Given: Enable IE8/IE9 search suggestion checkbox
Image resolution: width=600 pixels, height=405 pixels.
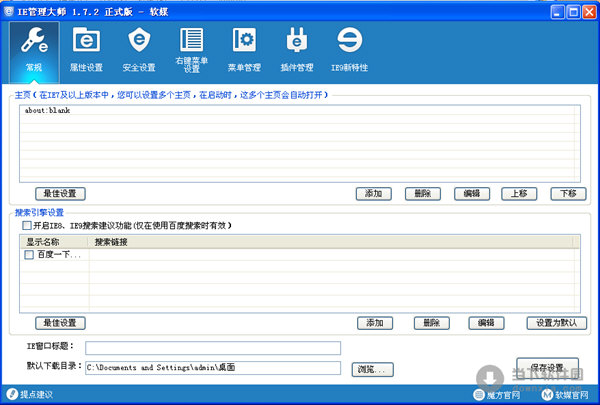Looking at the screenshot, I should pos(27,225).
